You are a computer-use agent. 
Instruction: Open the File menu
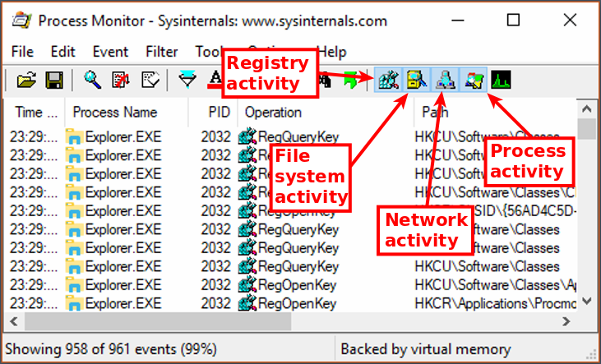tap(23, 51)
